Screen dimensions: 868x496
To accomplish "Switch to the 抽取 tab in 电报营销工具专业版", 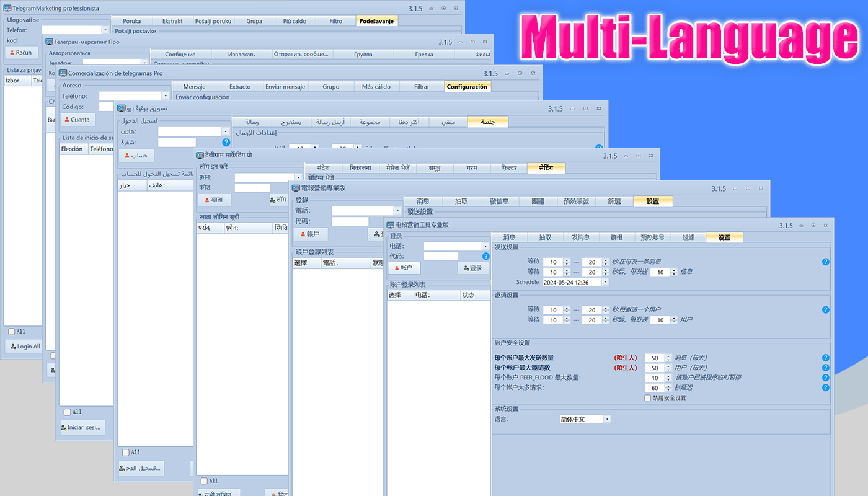I will pos(545,237).
